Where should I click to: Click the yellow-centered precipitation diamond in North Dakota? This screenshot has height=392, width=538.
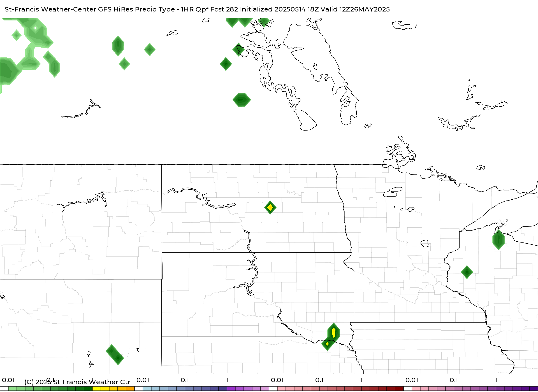[270, 207]
